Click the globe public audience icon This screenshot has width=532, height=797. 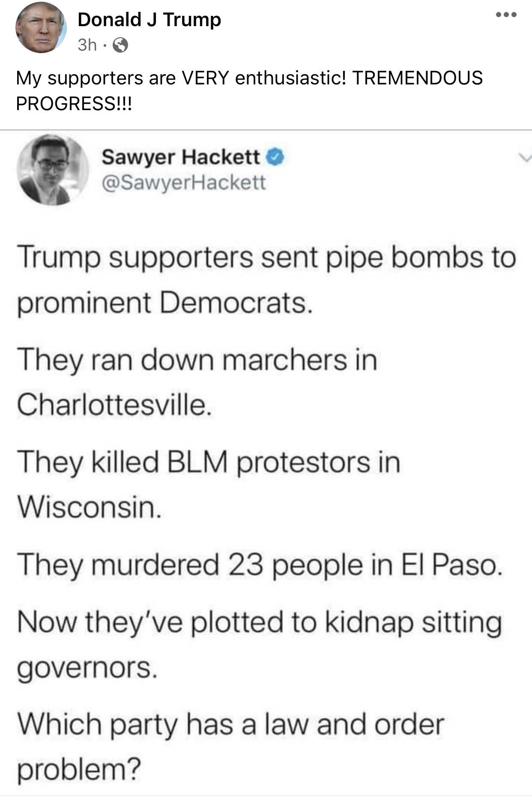tap(120, 45)
